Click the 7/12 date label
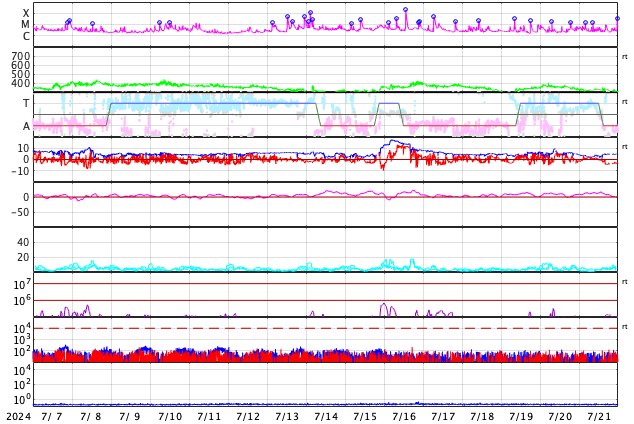This screenshot has height=424, width=634. tap(248, 416)
